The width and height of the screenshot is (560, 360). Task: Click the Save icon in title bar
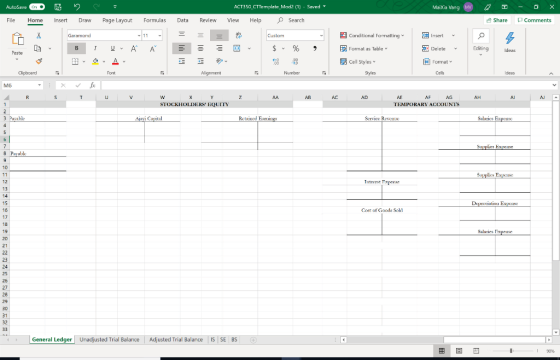58,7
